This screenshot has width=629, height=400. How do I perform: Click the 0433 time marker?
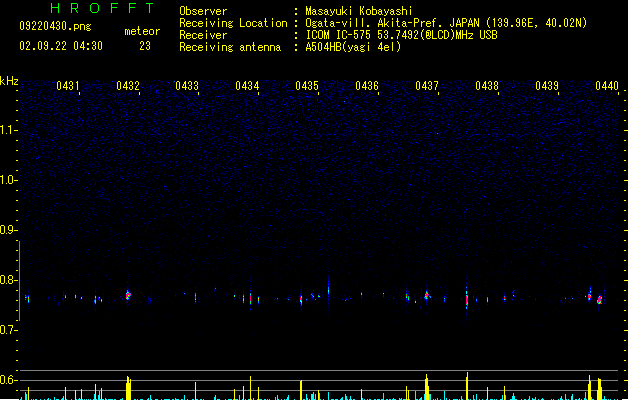[187, 86]
